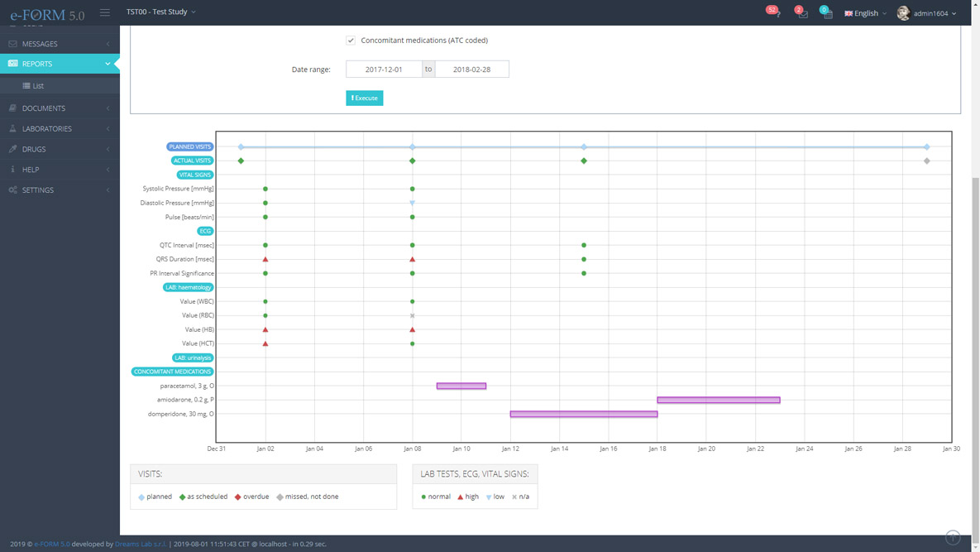Viewport: 980px width, 552px height.
Task: Open the envelope messages icon in the header
Action: (802, 13)
